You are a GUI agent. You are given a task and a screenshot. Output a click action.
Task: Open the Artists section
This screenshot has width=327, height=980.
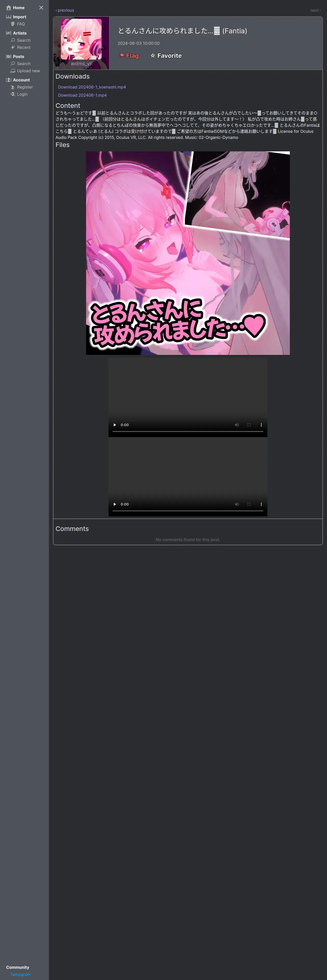tap(20, 33)
